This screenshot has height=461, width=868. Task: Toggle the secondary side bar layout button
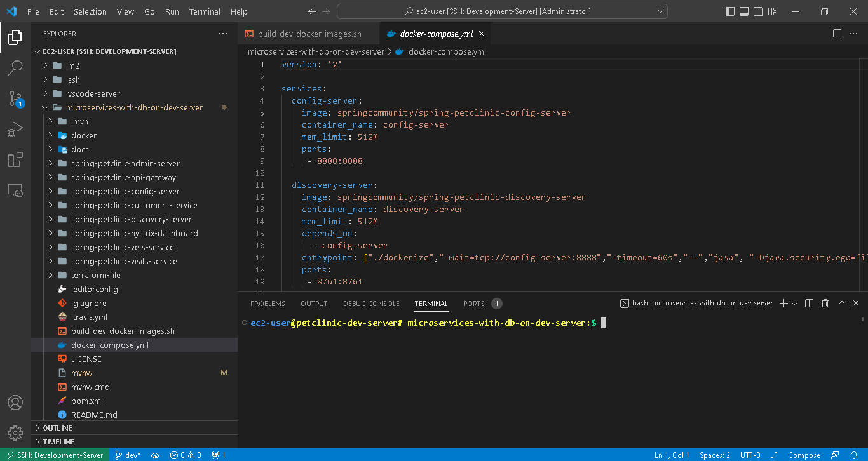click(759, 11)
